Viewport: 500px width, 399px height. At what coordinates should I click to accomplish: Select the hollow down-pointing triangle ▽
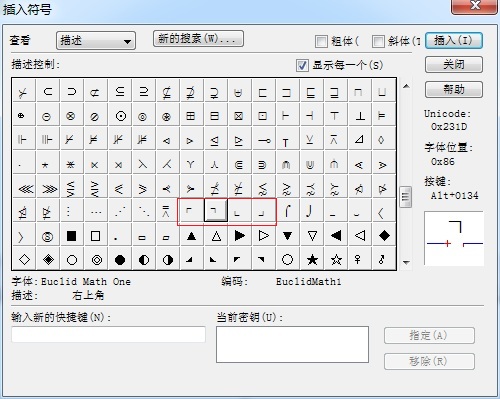(x=312, y=236)
